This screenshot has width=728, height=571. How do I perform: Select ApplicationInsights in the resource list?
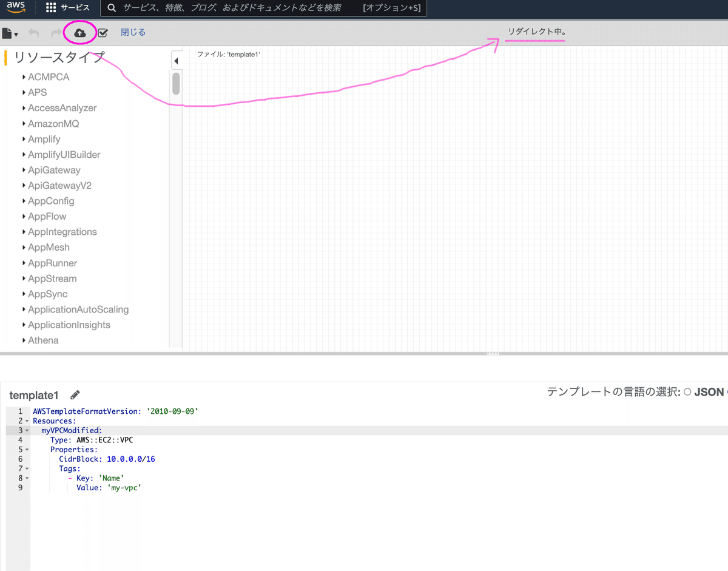[x=69, y=325]
